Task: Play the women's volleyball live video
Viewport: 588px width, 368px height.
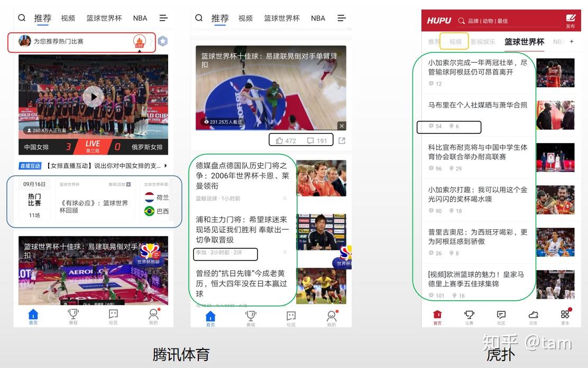Action: point(93,96)
